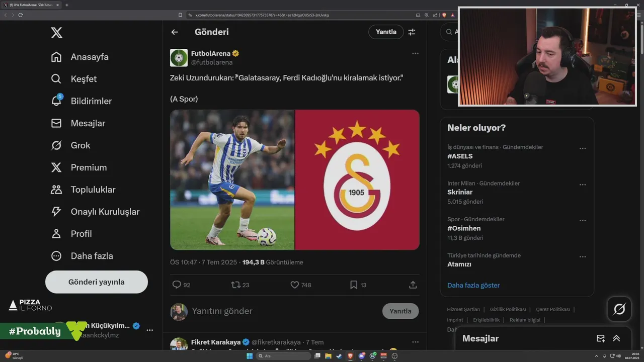Click the browser address bar URL
644x362 pixels.
click(262, 15)
